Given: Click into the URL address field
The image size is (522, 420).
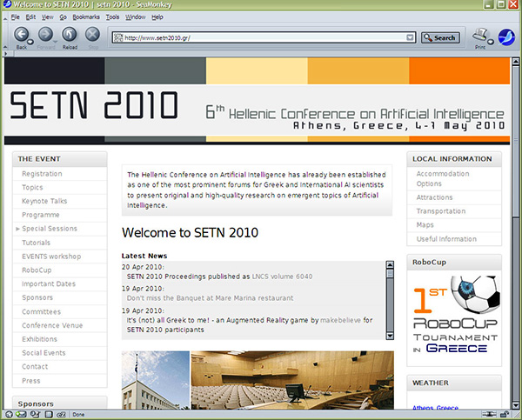Looking at the screenshot, I should (261, 37).
